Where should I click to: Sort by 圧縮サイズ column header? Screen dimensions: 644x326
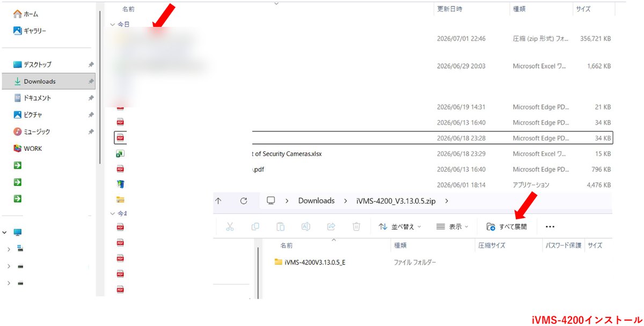[x=491, y=245]
